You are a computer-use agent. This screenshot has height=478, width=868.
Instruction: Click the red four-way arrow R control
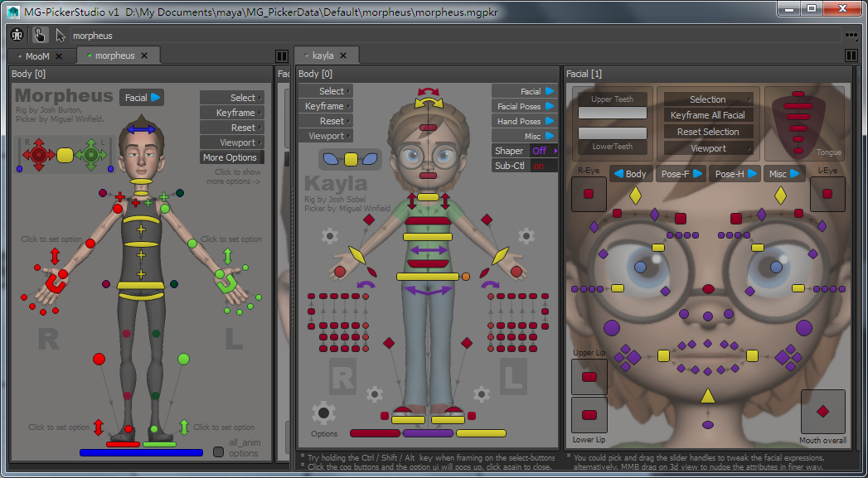coord(38,154)
